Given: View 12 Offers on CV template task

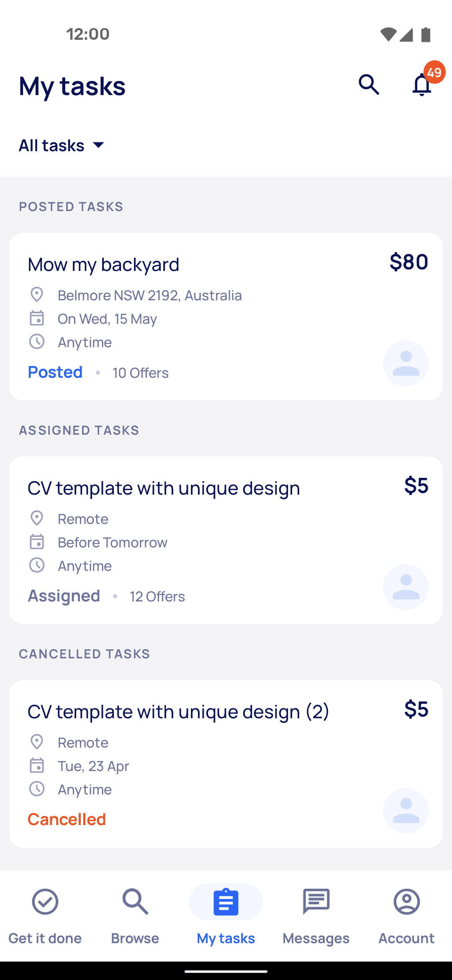Looking at the screenshot, I should (x=157, y=596).
